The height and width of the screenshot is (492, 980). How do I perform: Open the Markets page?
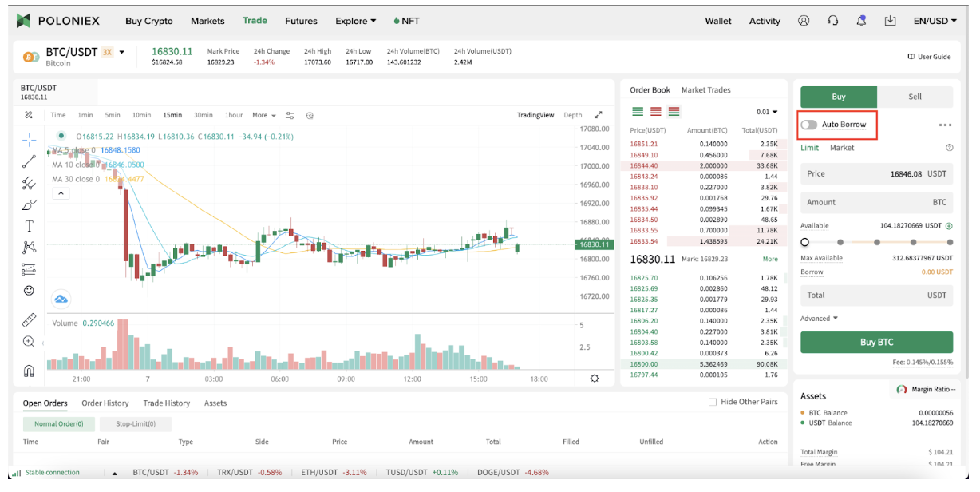coord(207,21)
